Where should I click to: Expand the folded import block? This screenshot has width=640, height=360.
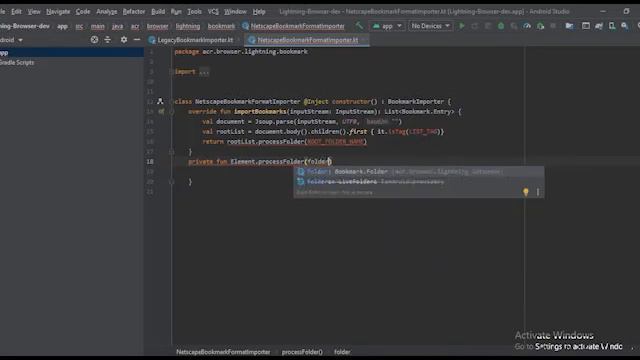[x=204, y=71]
